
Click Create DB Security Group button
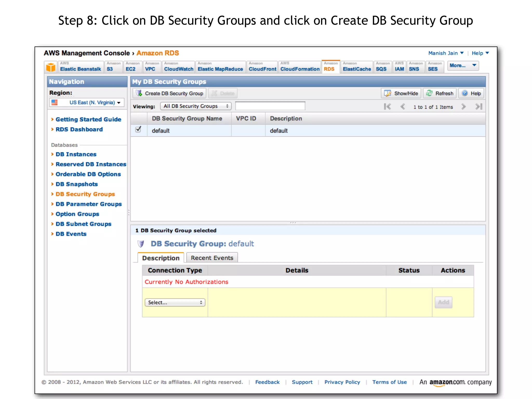pos(170,93)
